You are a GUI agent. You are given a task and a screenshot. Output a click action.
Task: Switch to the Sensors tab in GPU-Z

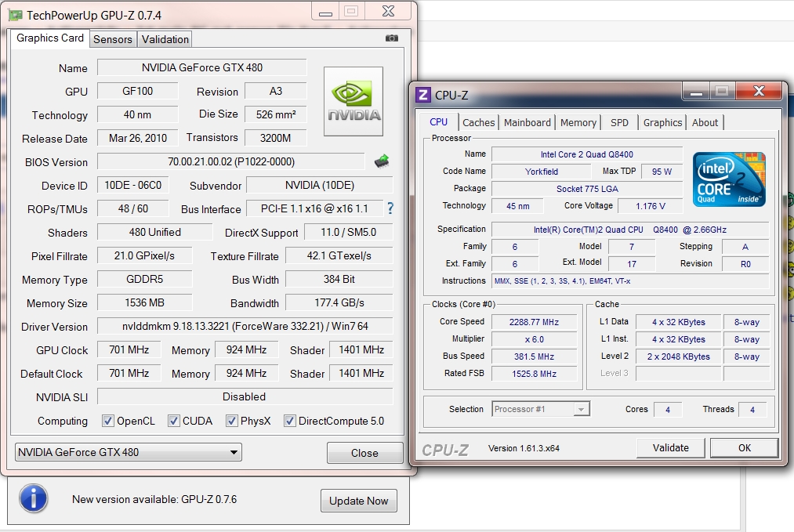[112, 39]
